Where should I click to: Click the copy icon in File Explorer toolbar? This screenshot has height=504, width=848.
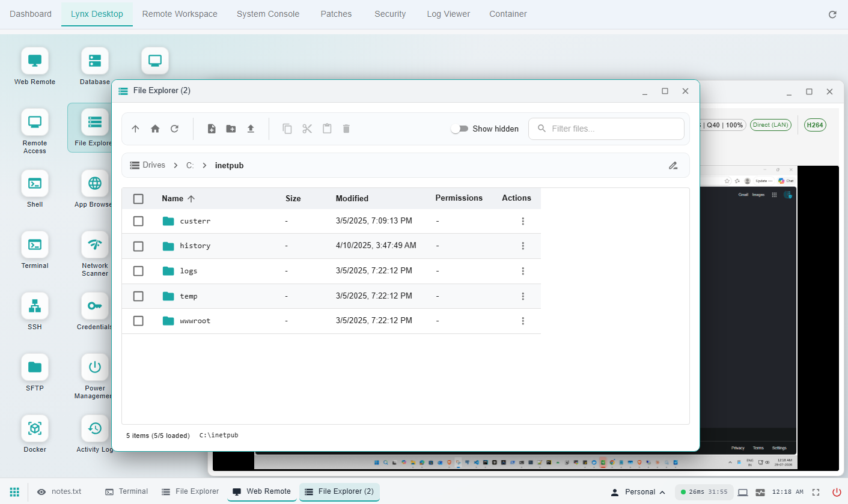click(x=287, y=129)
